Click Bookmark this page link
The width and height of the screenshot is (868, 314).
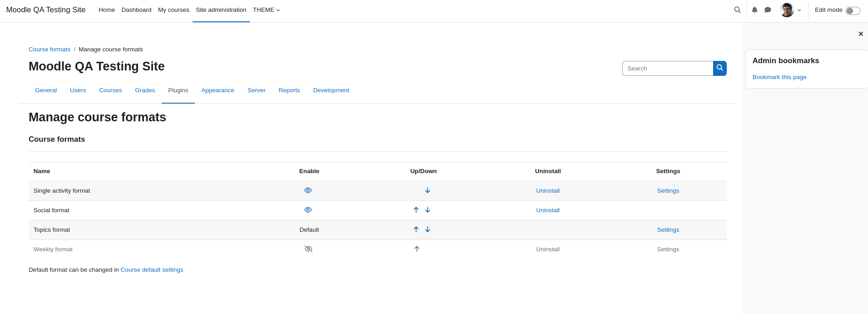pyautogui.click(x=779, y=77)
